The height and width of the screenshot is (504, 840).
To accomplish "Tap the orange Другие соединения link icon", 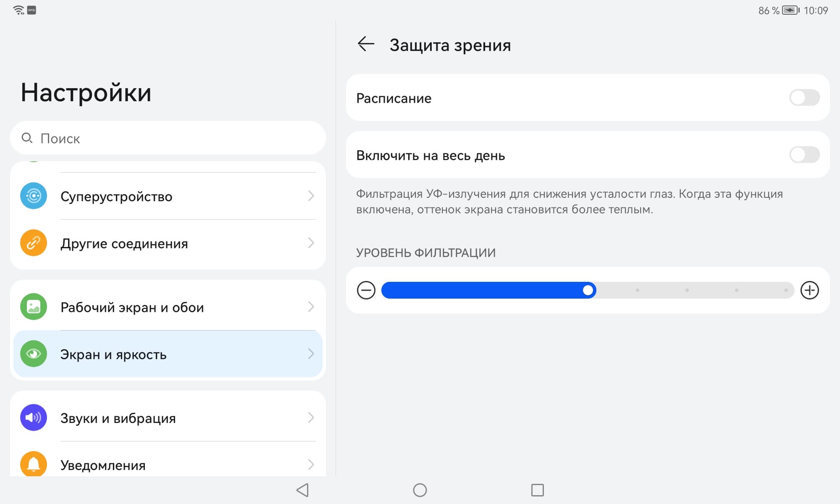I will click(x=34, y=243).
